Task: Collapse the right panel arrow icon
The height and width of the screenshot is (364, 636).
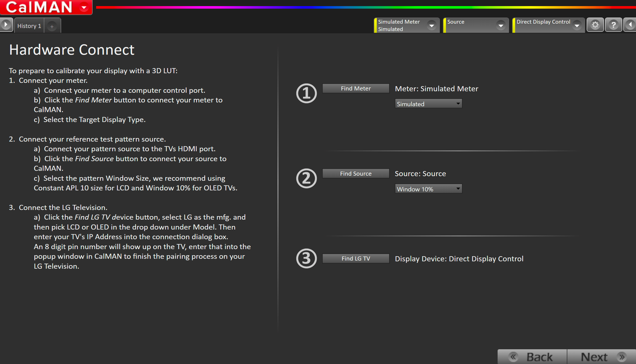Action: click(x=630, y=25)
